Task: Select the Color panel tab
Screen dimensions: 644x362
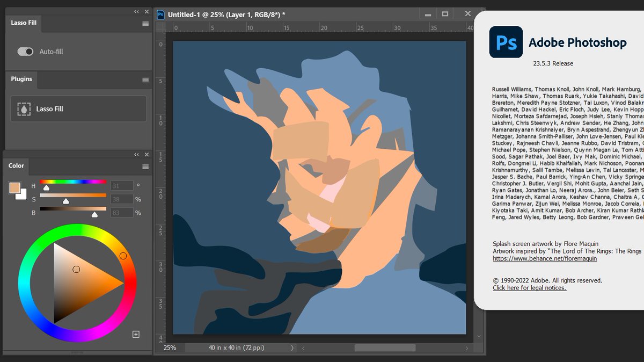Action: [x=16, y=165]
